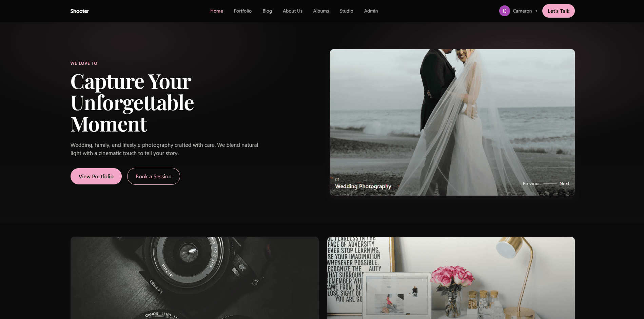Advance the slideshow with Next control
Viewport: 644px width, 319px height.
point(564,183)
